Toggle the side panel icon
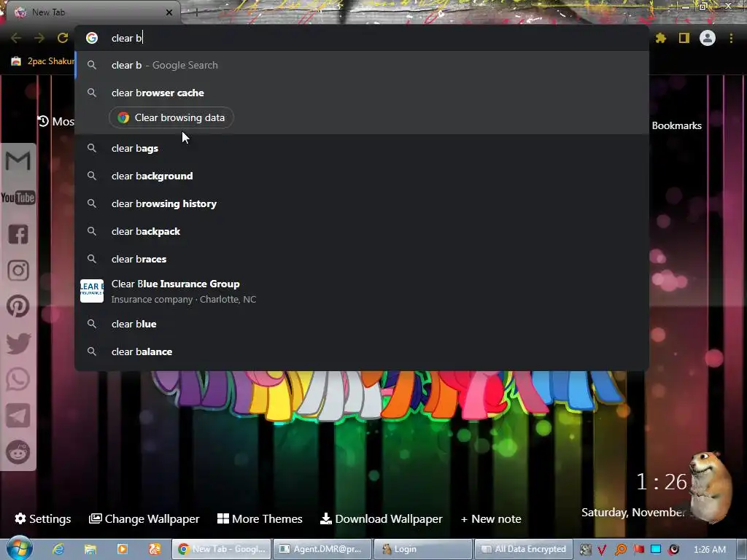This screenshot has height=560, width=747. pos(684,38)
